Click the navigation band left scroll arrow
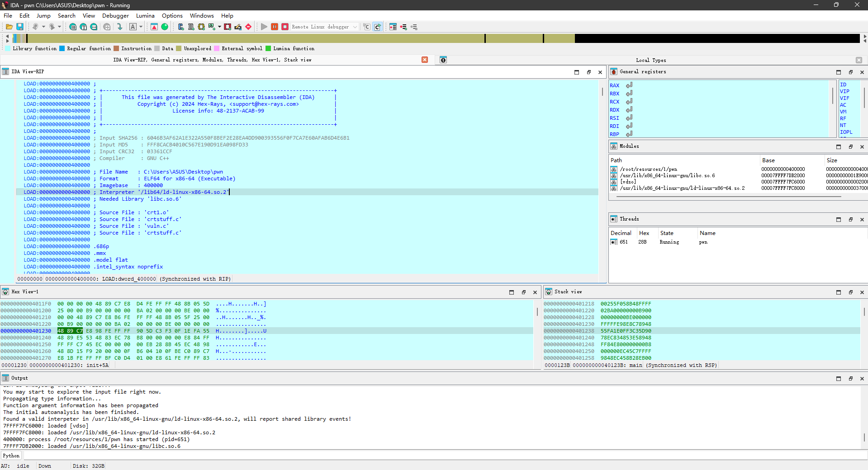Image resolution: width=868 pixels, height=470 pixels. coord(7,36)
